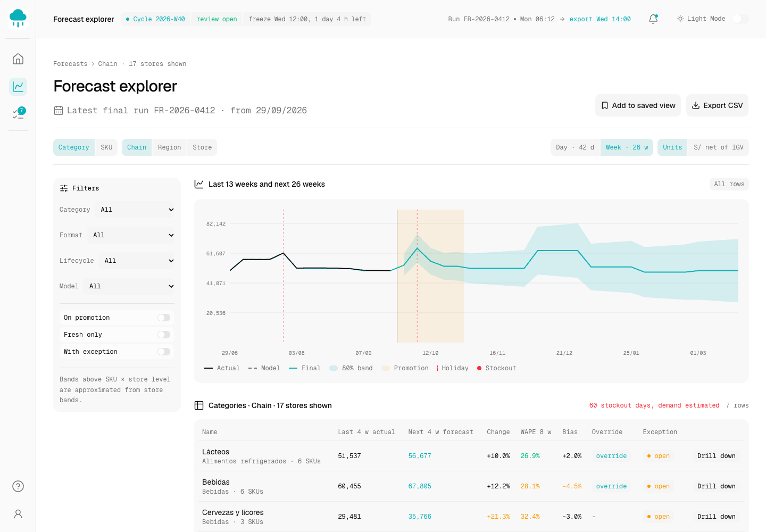Select the Chain level tab

pos(137,147)
